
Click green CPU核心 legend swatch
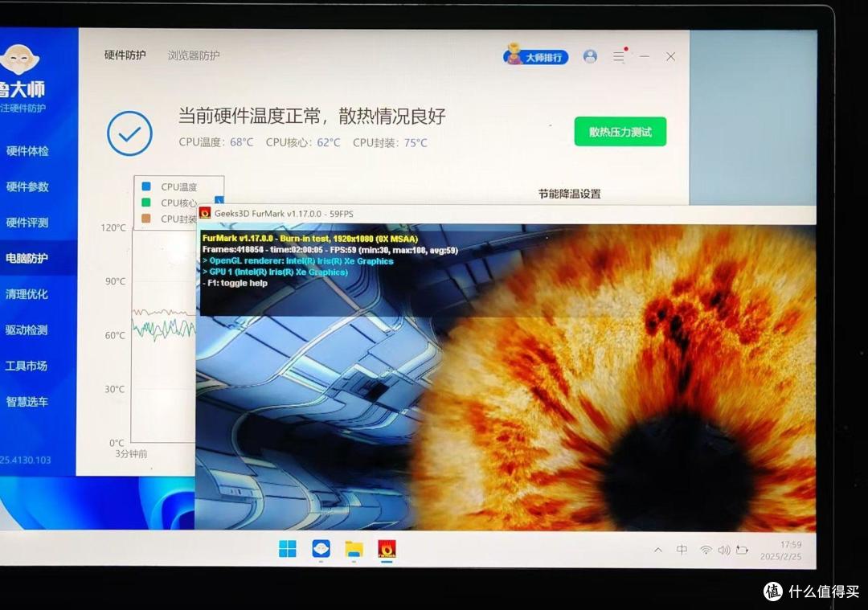tap(146, 203)
